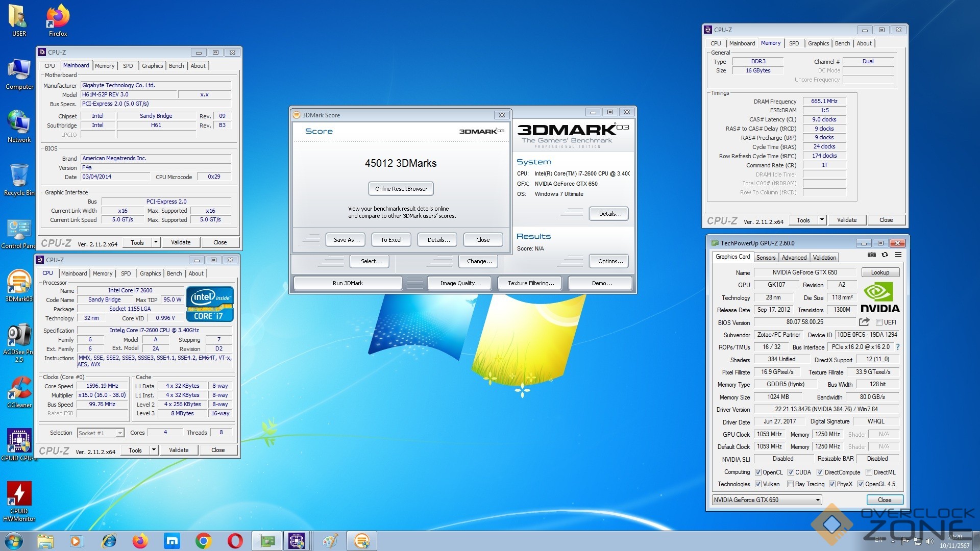Toggle the Ray Tracing checkbox

point(790,484)
